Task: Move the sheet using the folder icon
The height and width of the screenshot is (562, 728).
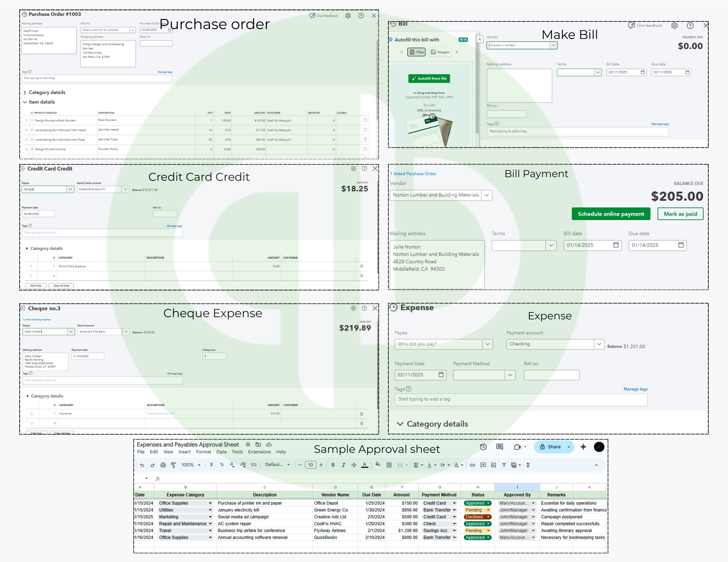Action: point(258,444)
